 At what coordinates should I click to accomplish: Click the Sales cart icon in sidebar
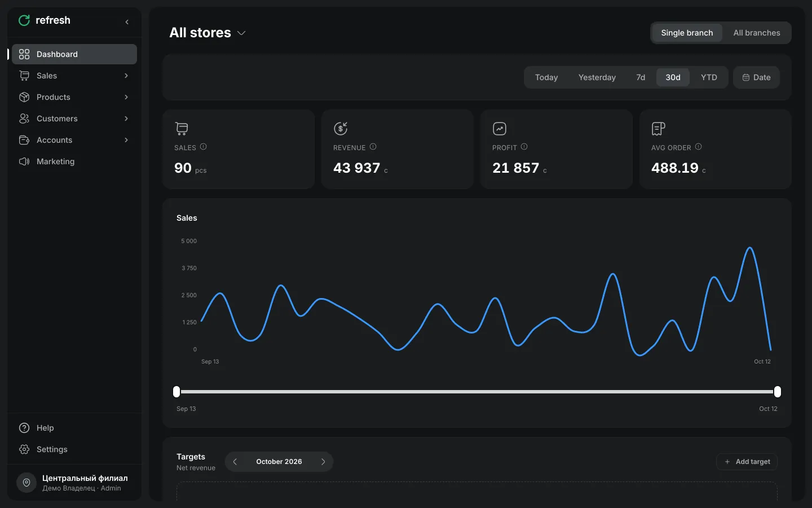point(24,76)
